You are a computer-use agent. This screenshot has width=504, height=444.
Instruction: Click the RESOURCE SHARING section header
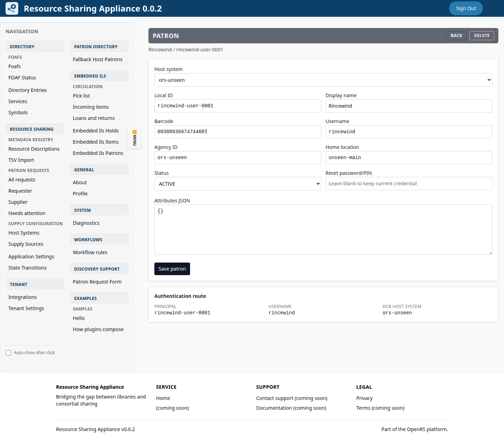(x=35, y=129)
